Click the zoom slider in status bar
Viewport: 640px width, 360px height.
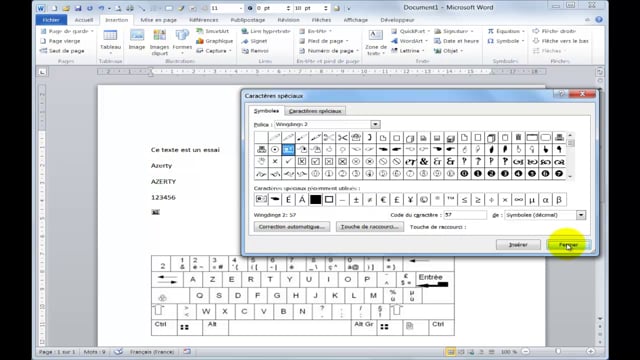(558, 351)
